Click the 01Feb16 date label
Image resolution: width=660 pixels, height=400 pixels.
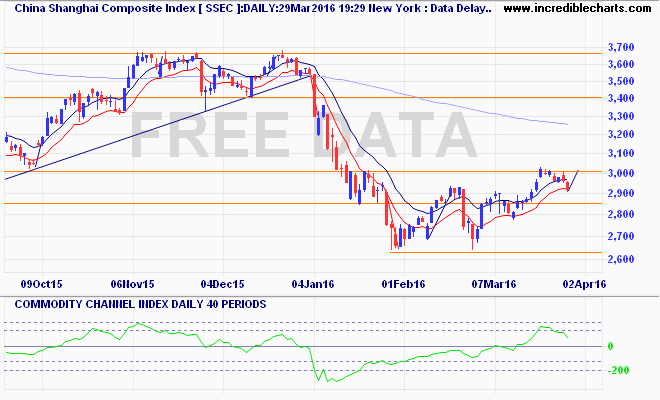click(403, 284)
